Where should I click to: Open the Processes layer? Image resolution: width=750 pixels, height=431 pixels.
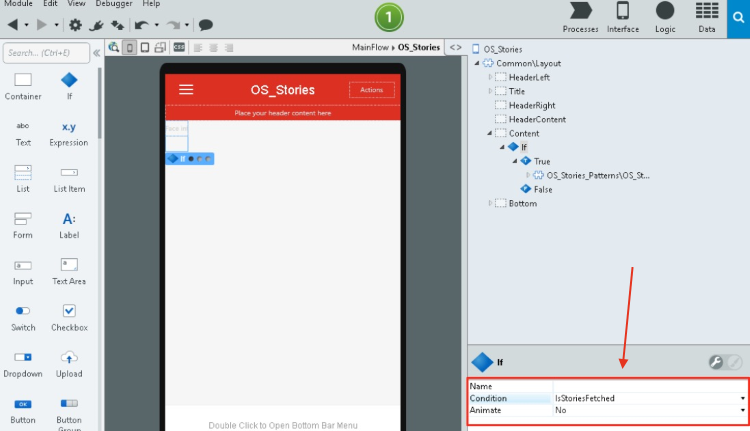[580, 17]
